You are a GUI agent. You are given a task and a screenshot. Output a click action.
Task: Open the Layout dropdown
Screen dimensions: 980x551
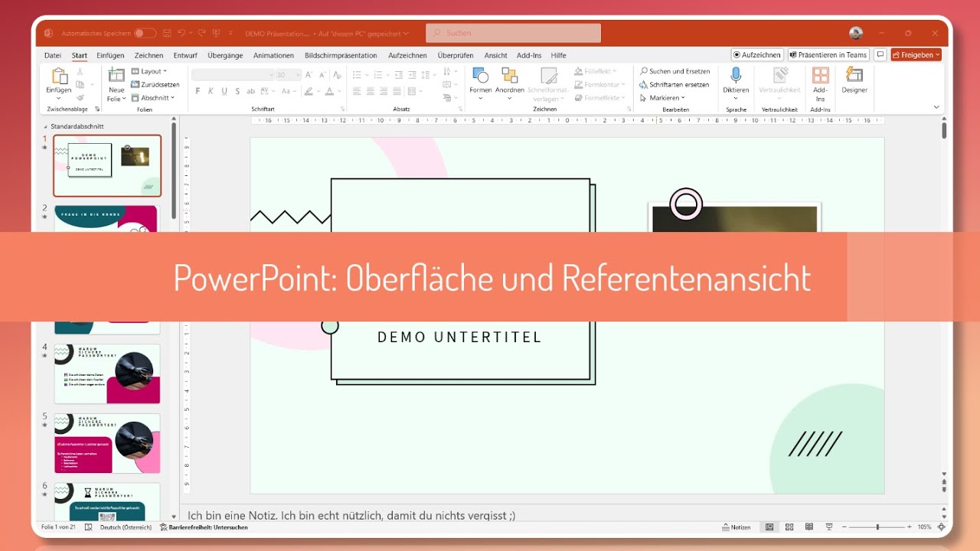click(149, 71)
